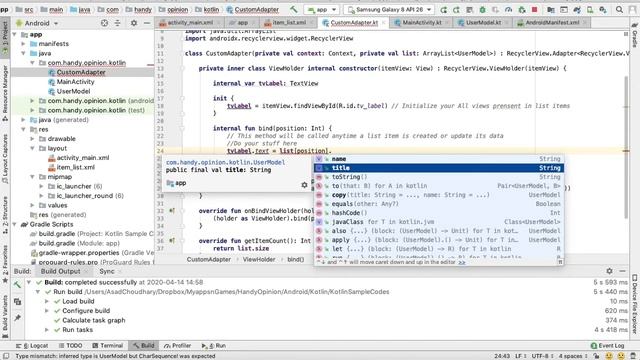The height and width of the screenshot is (360, 640).
Task: Toggle the Layout Captures side panel
Action: pos(5,158)
